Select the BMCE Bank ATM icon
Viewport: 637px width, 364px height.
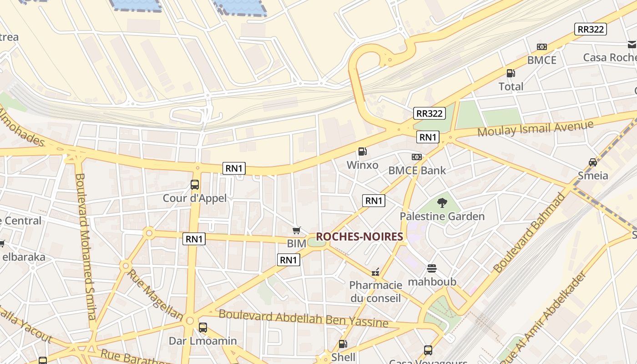[x=416, y=157]
